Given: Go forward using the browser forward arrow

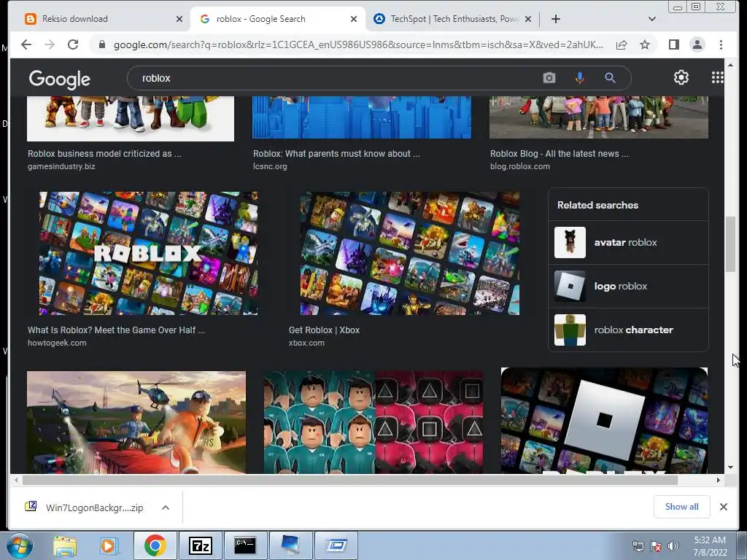Looking at the screenshot, I should click(x=50, y=44).
